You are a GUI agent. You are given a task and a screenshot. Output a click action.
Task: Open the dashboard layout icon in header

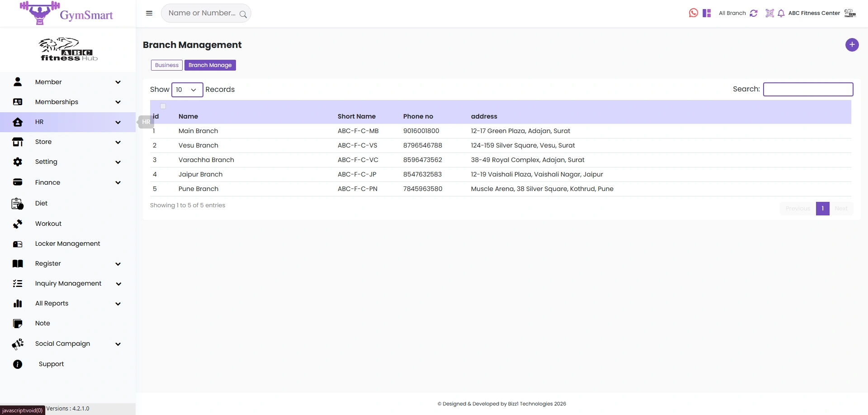[707, 13]
